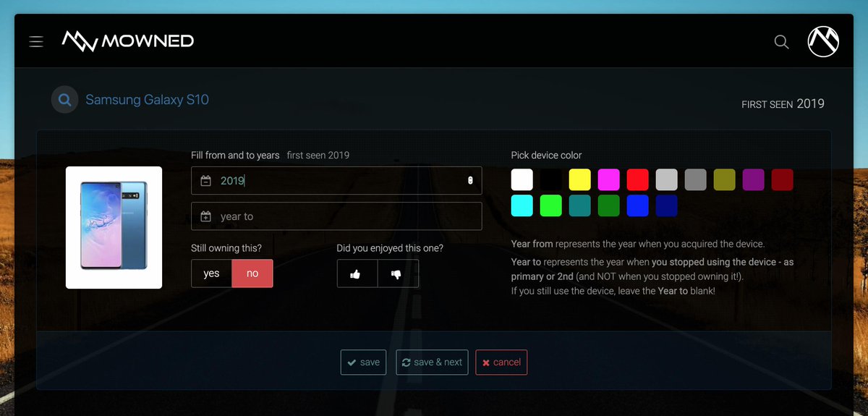Image resolution: width=868 pixels, height=416 pixels.
Task: Click the save & next button
Action: point(433,362)
